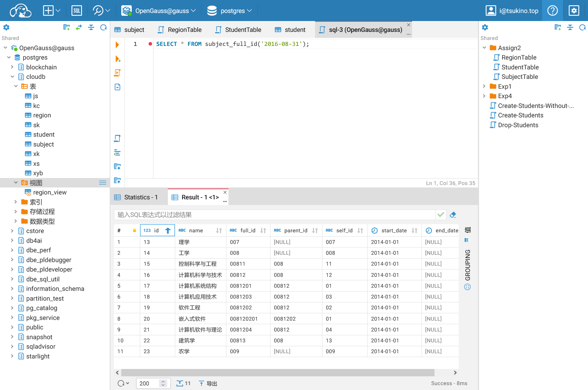This screenshot has height=390, width=588.
Task: Run the SQL query with execute arrow
Action: [x=117, y=45]
